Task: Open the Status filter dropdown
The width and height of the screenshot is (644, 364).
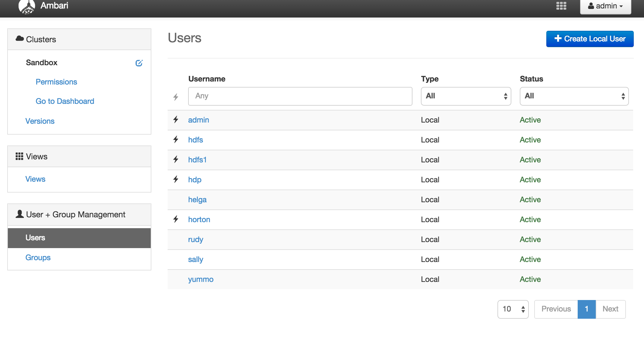Action: [574, 96]
